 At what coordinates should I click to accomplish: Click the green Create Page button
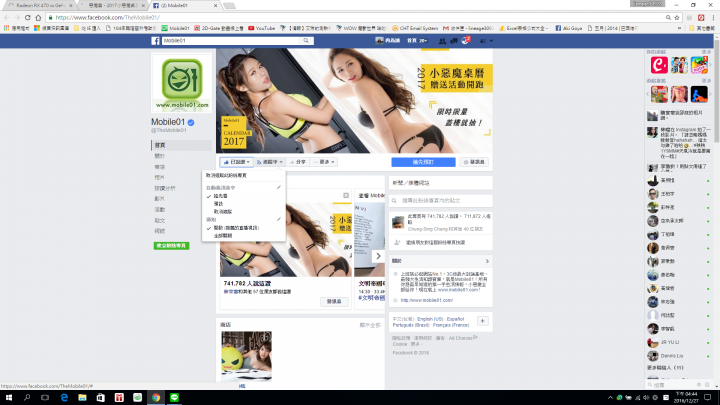pyautogui.click(x=171, y=246)
